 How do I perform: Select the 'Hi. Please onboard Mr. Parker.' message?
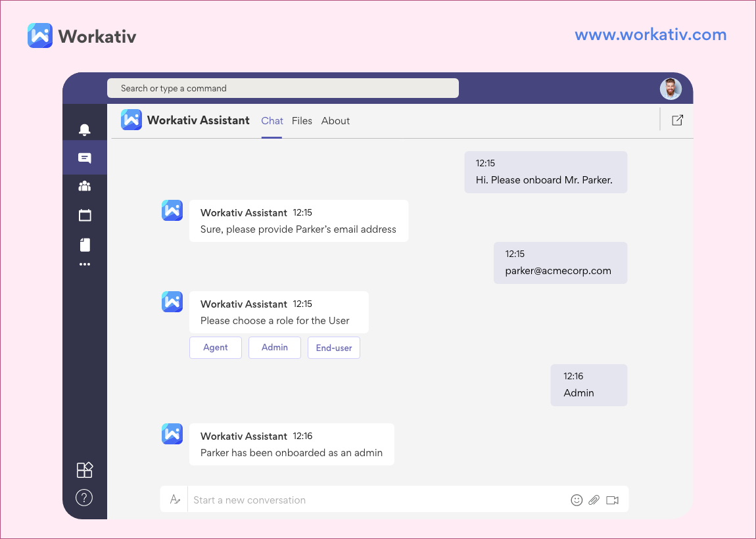click(x=546, y=172)
